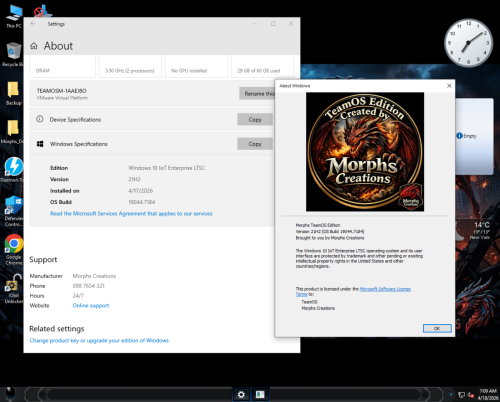Viewport: 500px width, 402px height.
Task: Open the Defender Control shortcut icon
Action: point(13,211)
